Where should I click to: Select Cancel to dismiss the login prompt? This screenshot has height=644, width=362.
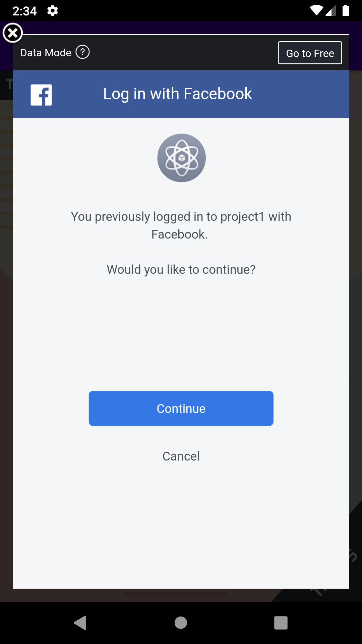(x=181, y=456)
